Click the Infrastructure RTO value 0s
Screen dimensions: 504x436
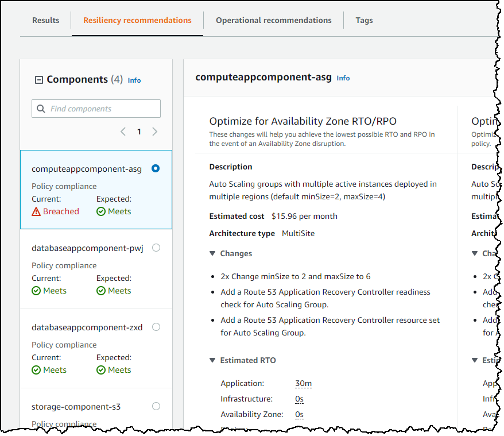(x=299, y=399)
